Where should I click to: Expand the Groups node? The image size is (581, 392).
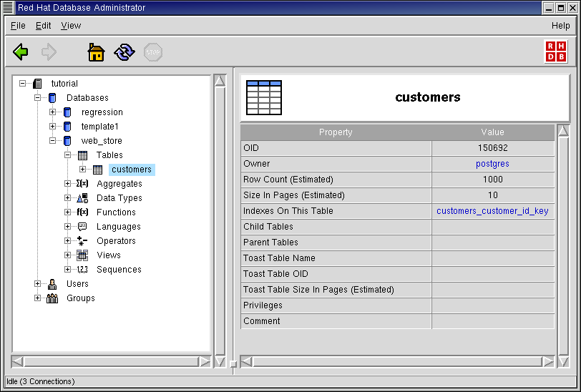[x=37, y=298]
